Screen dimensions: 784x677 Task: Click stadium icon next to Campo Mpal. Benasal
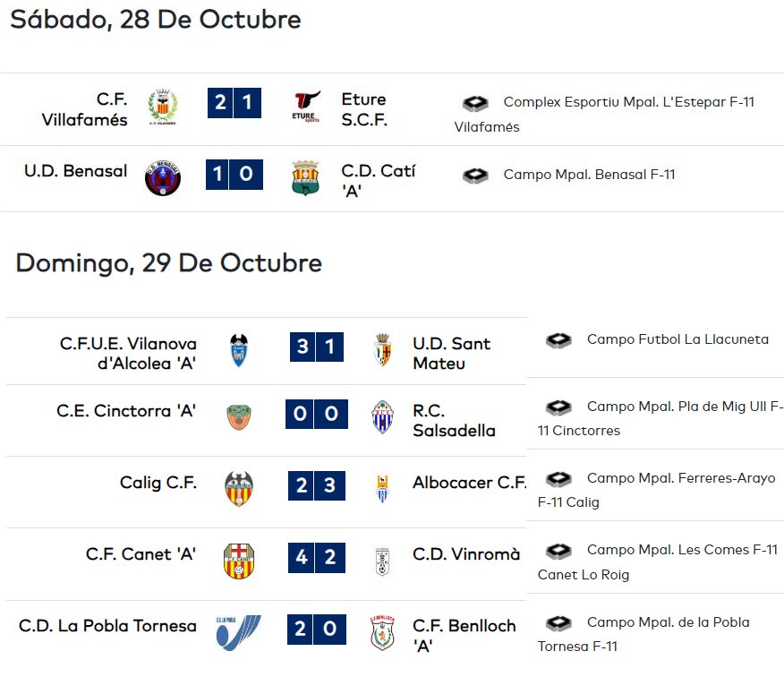point(475,176)
